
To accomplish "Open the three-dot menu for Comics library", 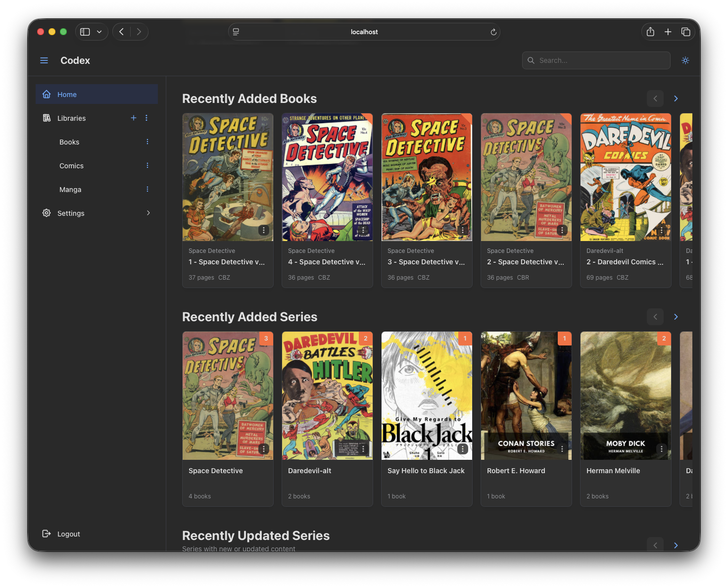I will coord(147,165).
